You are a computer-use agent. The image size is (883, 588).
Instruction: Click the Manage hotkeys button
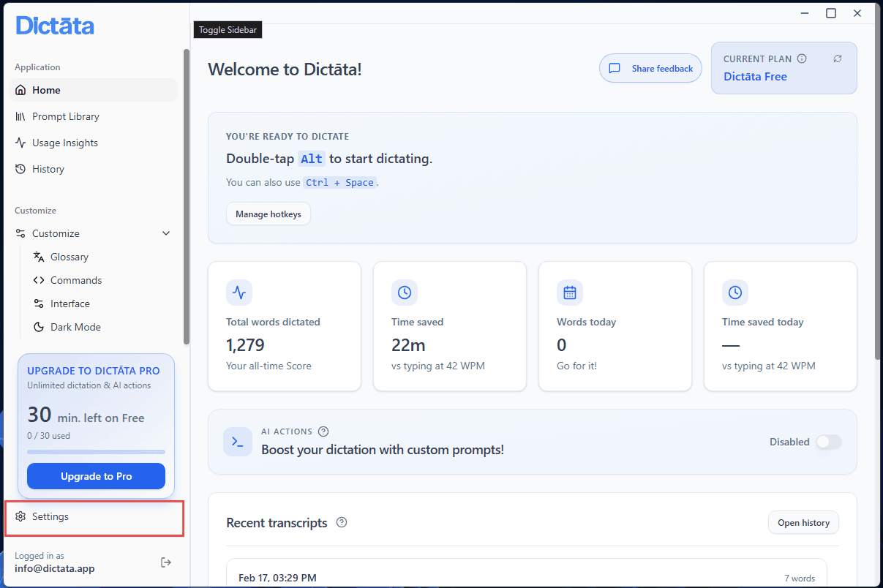[268, 214]
